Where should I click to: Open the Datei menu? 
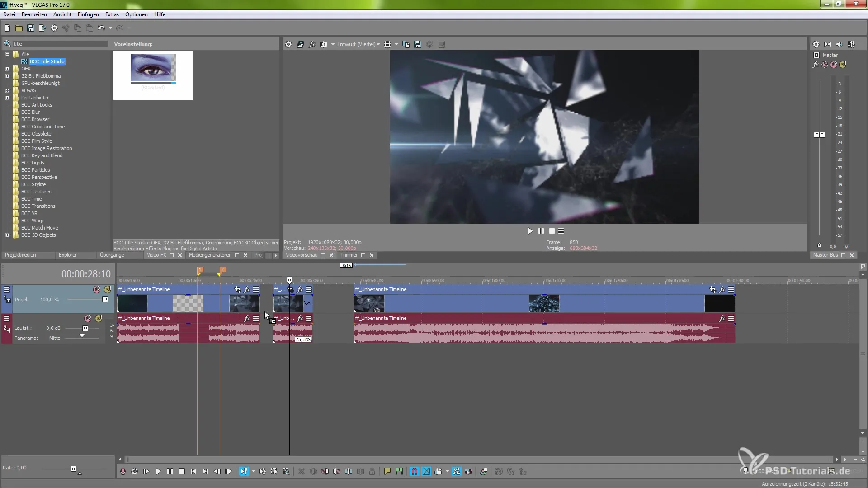tap(9, 14)
